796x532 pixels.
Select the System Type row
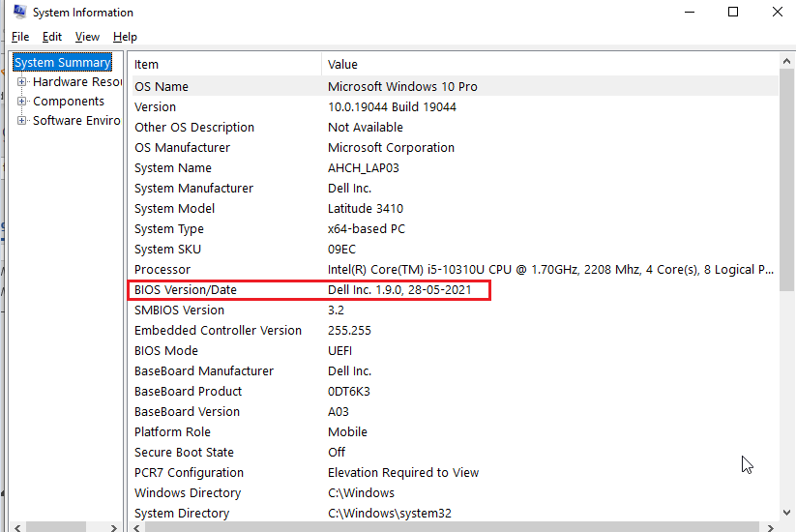pos(455,229)
